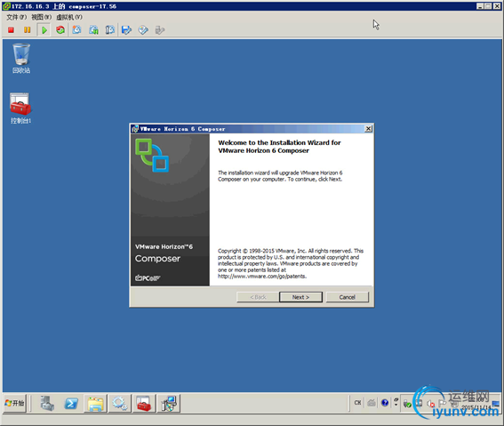Click the 开始 Start button

click(x=15, y=403)
